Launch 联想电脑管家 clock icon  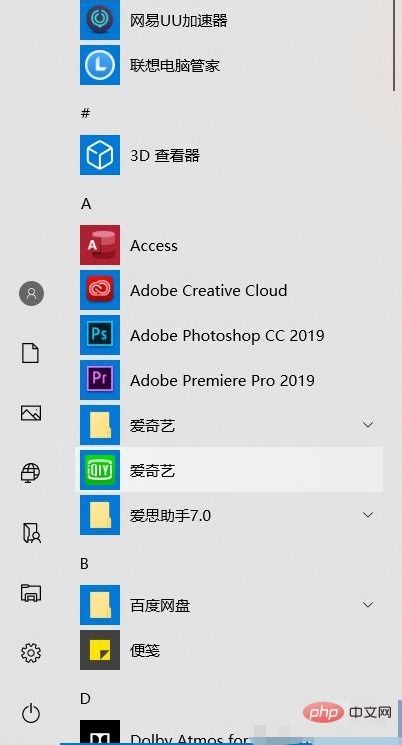point(100,65)
